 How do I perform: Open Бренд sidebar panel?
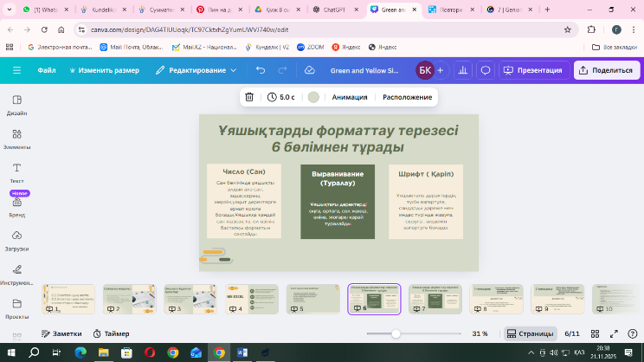(x=16, y=207)
